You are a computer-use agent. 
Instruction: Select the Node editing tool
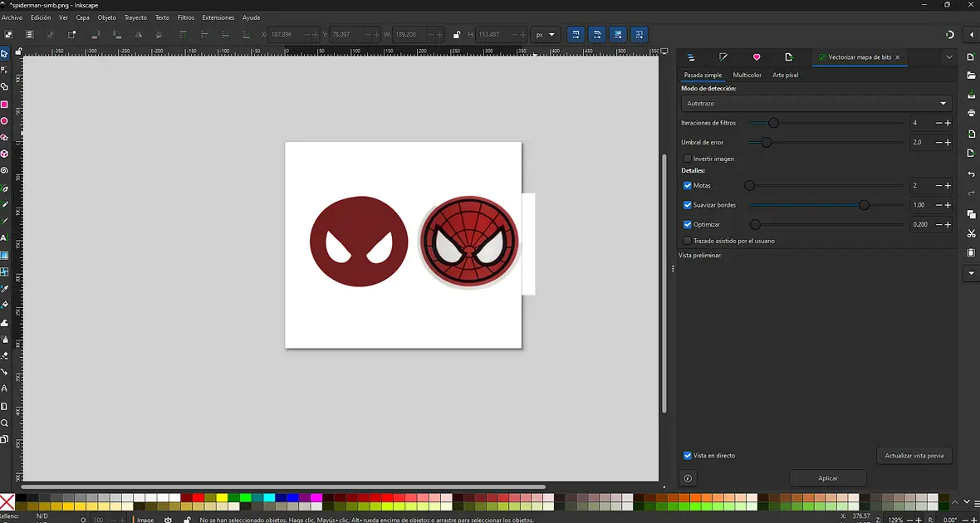6,70
